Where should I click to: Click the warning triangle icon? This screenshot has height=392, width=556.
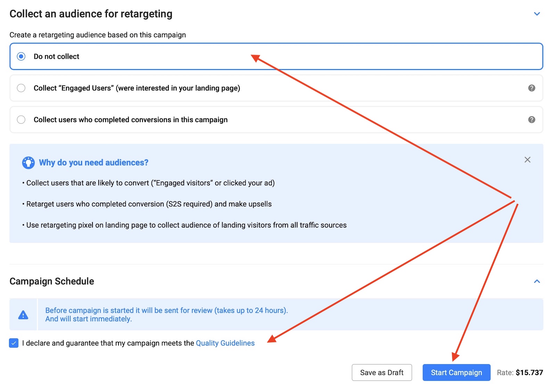(23, 315)
